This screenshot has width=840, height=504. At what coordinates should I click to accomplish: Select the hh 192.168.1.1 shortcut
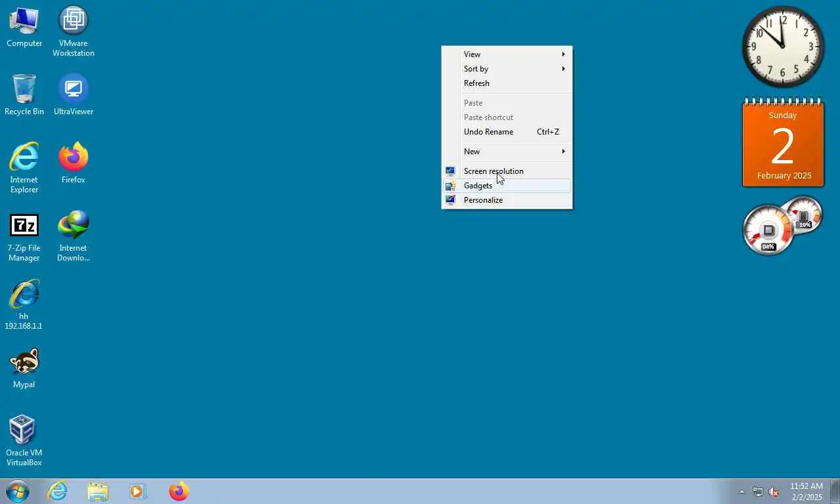(24, 304)
